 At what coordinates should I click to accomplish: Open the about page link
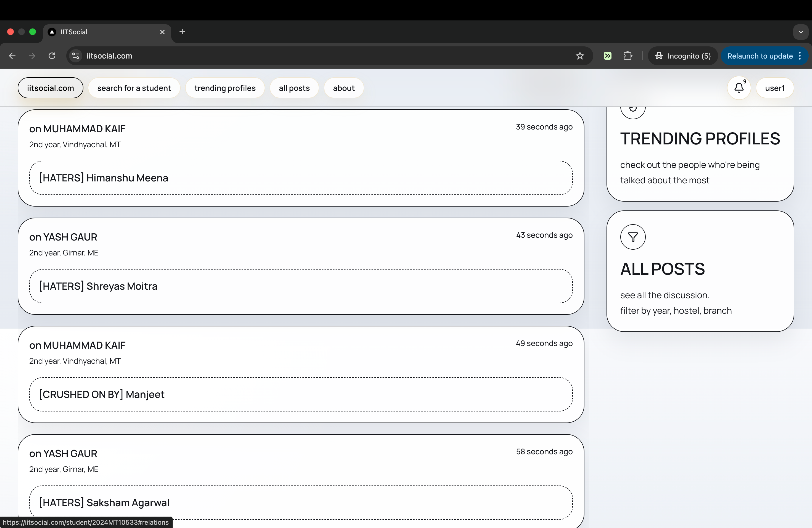(x=344, y=88)
